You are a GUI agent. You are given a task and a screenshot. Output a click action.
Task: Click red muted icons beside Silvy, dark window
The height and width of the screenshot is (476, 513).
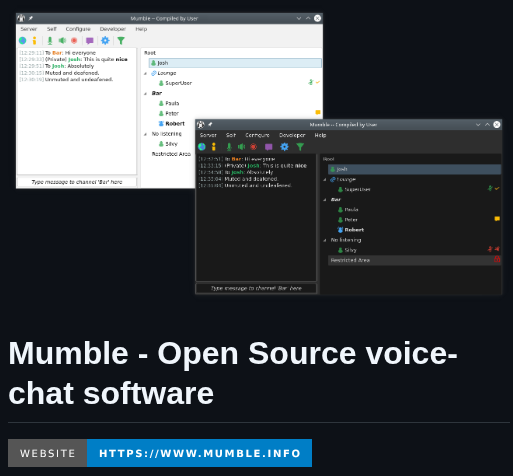point(493,249)
